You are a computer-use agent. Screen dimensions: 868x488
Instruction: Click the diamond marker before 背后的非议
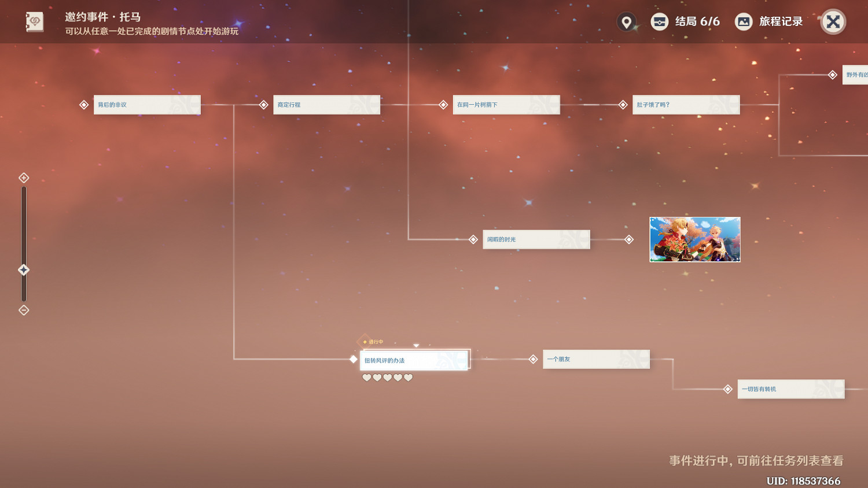point(84,105)
